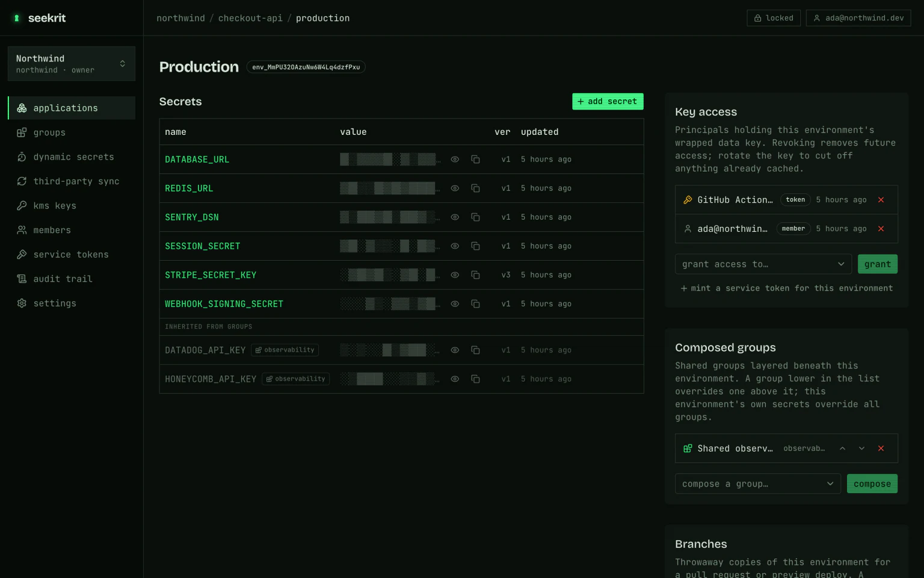This screenshot has width=924, height=578.
Task: Open the STRIPE_SECRET_KEY secret name
Action: (x=211, y=275)
